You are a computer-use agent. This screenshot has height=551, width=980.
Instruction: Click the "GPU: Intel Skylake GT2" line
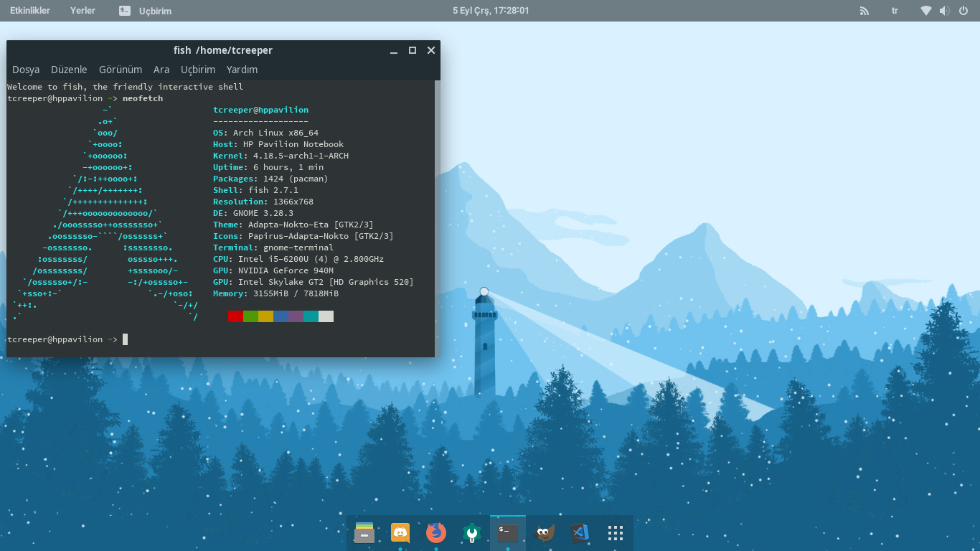pyautogui.click(x=314, y=282)
